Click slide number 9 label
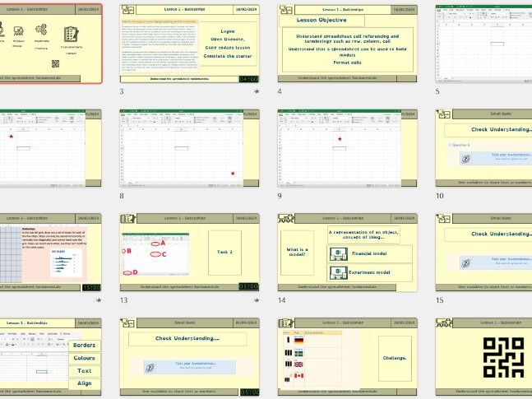 point(280,196)
